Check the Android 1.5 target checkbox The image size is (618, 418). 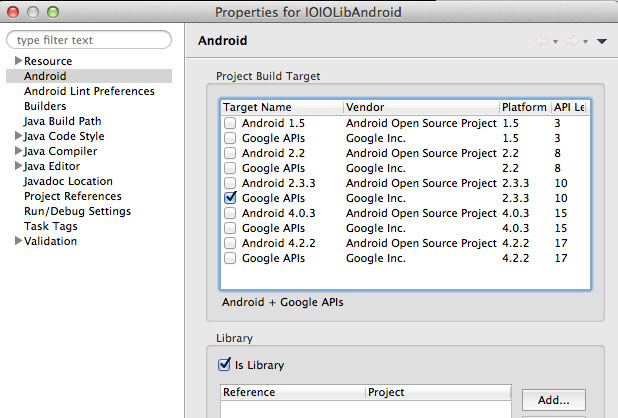tap(230, 123)
